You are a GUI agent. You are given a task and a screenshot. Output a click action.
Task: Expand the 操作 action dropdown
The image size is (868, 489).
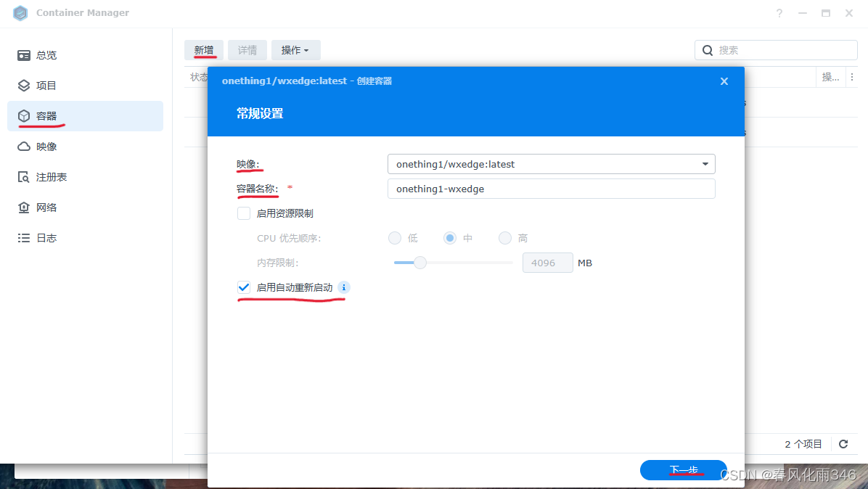[295, 50]
